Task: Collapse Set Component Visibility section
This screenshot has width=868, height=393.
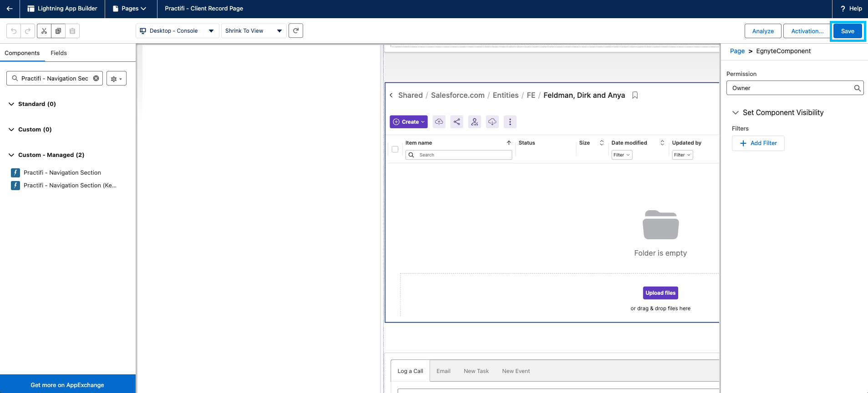Action: (735, 112)
